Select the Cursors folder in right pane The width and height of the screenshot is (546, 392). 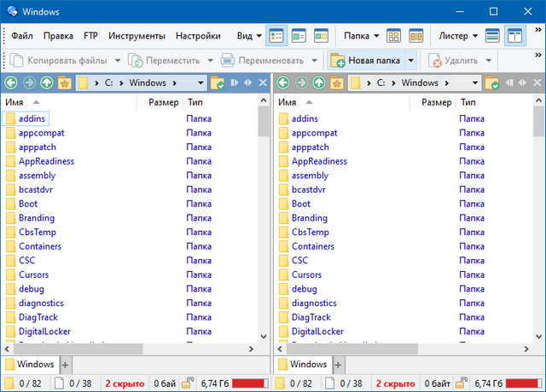306,274
